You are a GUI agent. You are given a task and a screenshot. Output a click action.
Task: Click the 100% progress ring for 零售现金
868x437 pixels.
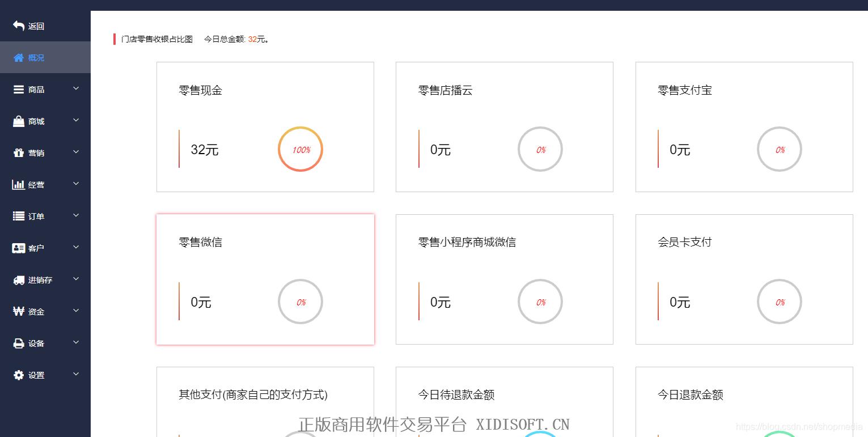coord(300,150)
